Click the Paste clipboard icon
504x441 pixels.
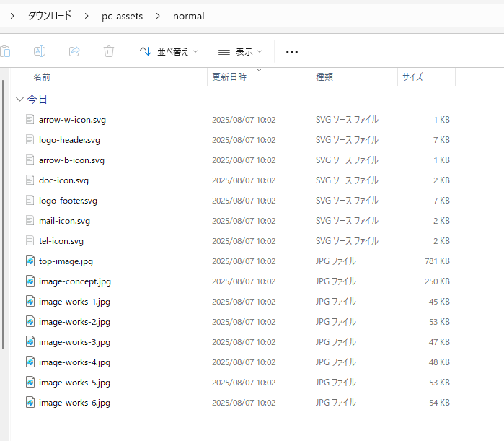click(6, 51)
